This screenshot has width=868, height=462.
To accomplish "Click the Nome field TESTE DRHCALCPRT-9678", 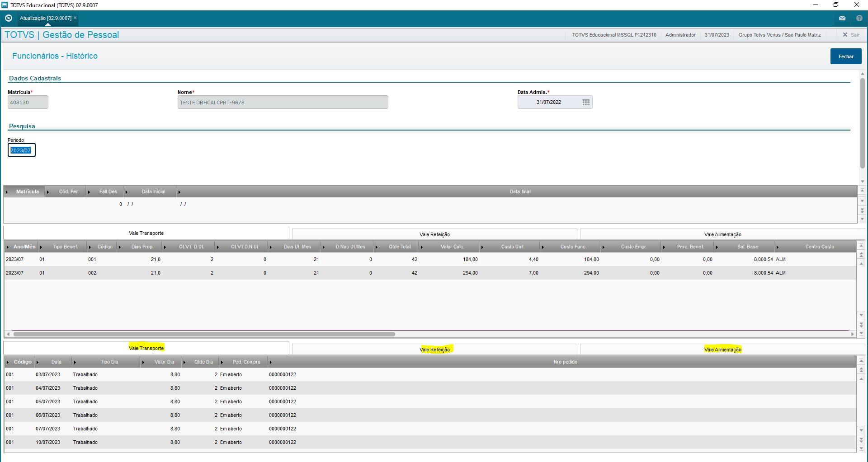I will click(283, 103).
